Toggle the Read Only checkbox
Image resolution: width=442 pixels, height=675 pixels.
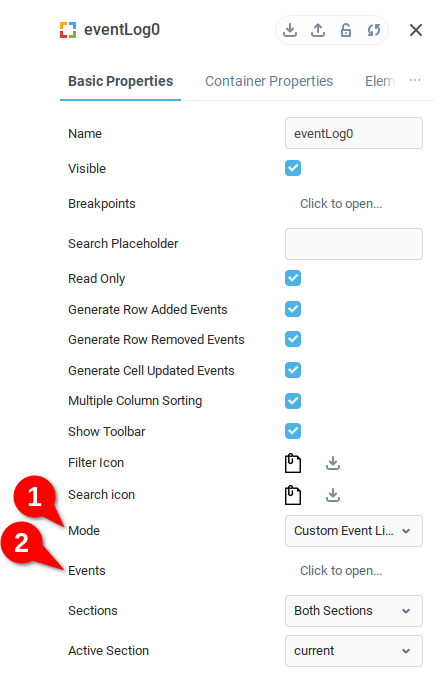(x=293, y=278)
